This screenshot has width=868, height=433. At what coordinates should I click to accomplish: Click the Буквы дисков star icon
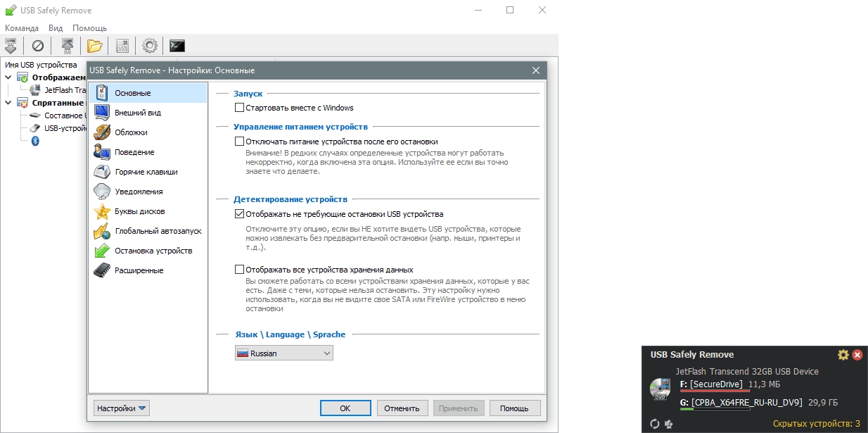click(x=102, y=211)
